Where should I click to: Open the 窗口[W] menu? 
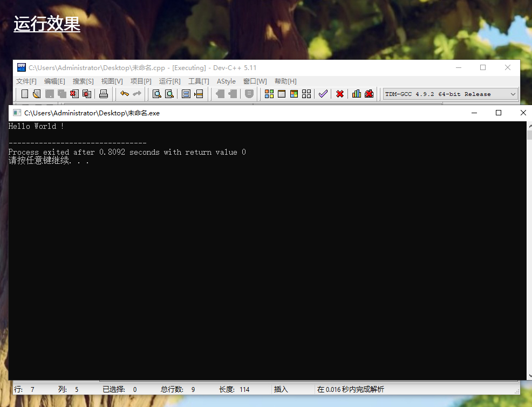click(x=255, y=81)
